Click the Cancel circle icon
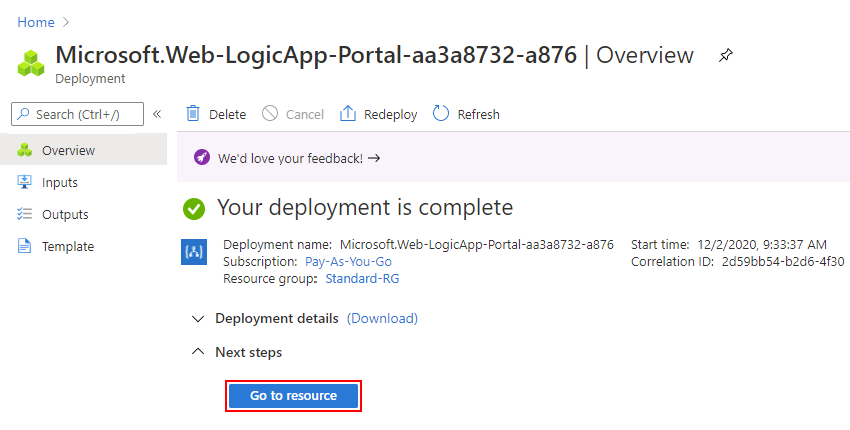This screenshot has width=850, height=430. (x=270, y=114)
